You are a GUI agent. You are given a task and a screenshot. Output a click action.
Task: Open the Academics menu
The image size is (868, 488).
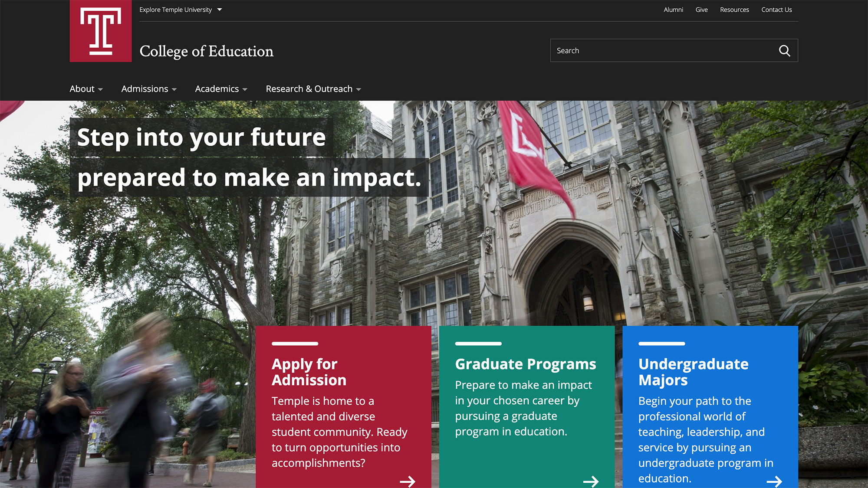pyautogui.click(x=221, y=89)
